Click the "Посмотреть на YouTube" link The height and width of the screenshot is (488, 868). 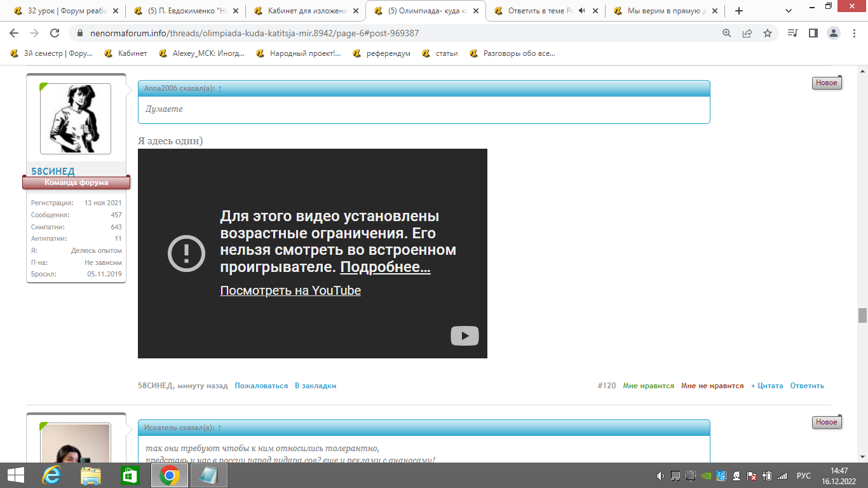point(290,291)
